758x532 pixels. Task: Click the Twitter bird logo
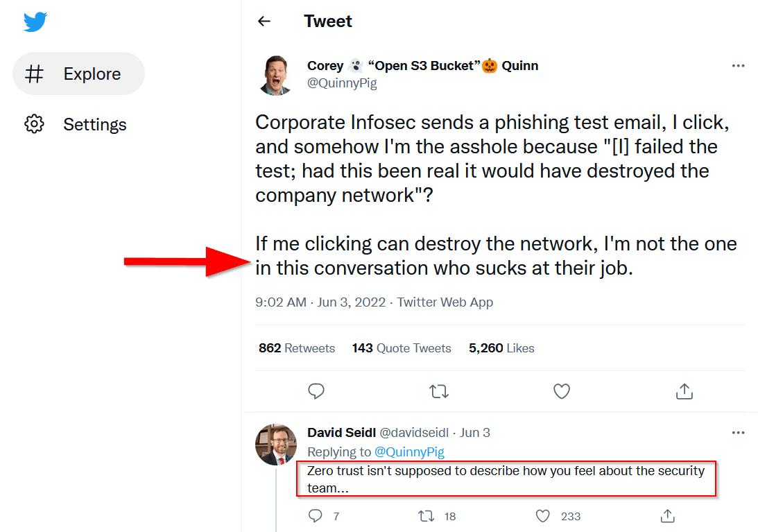click(35, 22)
